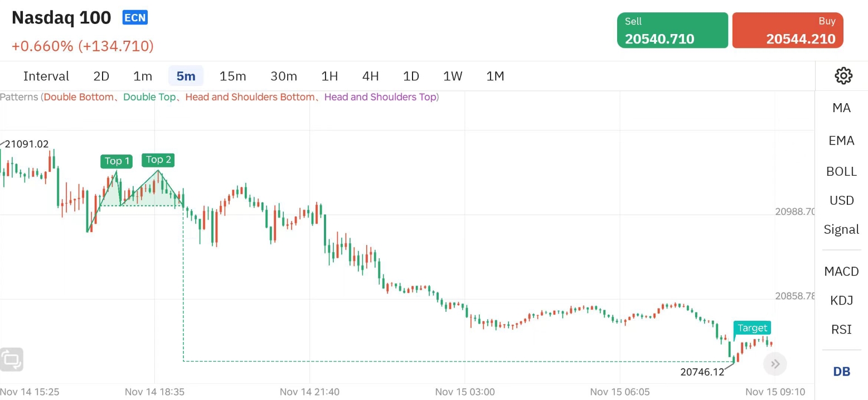Click the Top 1 pattern marker
The width and height of the screenshot is (868, 400).
[117, 161]
